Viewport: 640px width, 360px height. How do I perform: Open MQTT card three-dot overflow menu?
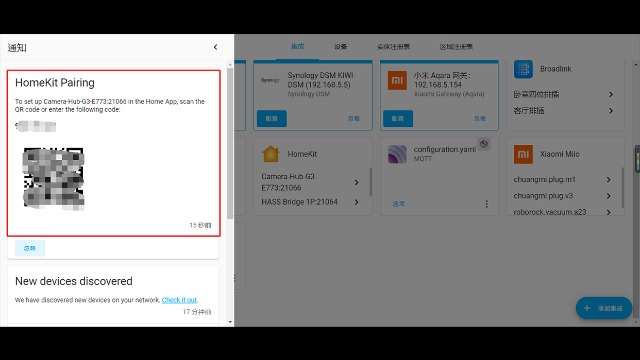487,204
